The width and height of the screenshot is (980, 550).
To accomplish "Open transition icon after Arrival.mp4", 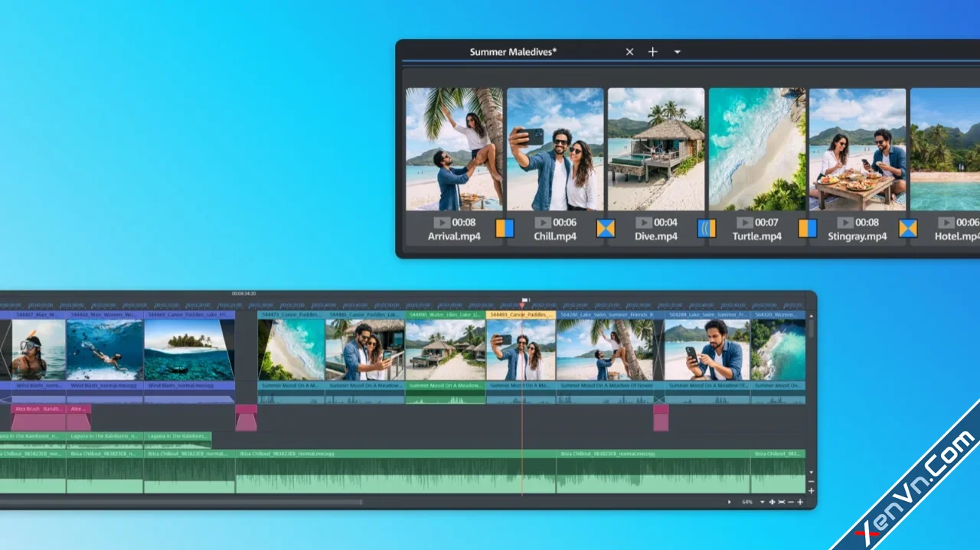I will click(x=505, y=228).
